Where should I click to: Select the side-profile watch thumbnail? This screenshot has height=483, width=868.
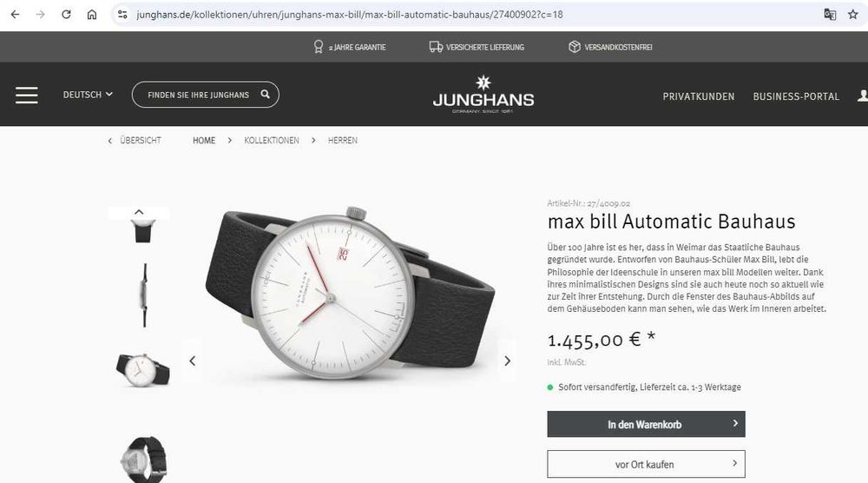[144, 295]
